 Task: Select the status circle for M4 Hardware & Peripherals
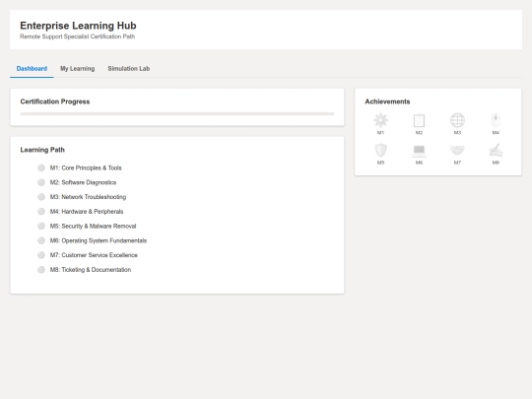click(41, 212)
